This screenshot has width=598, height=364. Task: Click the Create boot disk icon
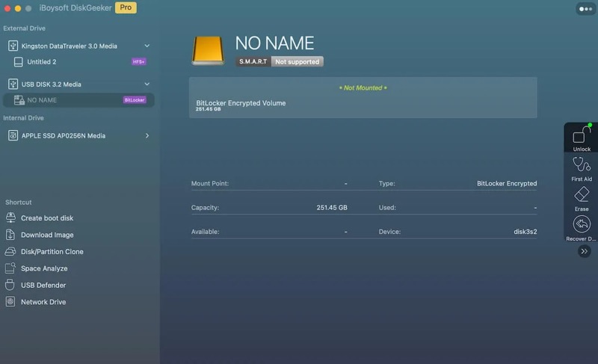(10, 218)
